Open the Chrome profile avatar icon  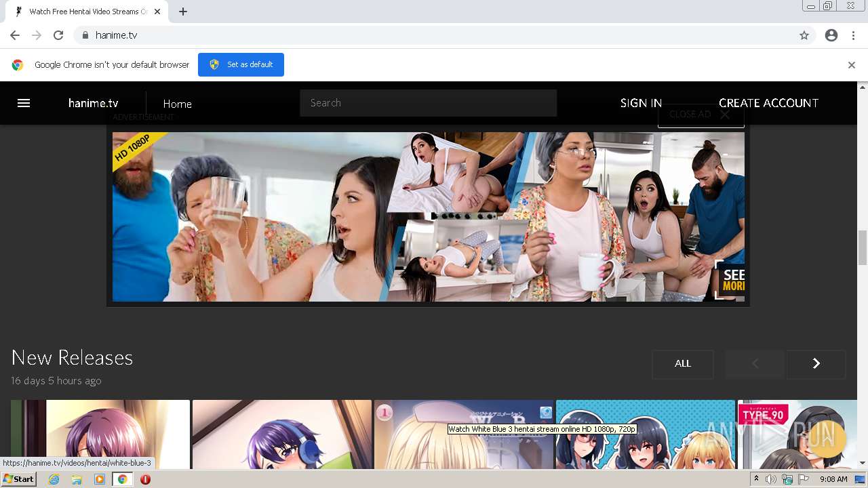pyautogui.click(x=831, y=35)
